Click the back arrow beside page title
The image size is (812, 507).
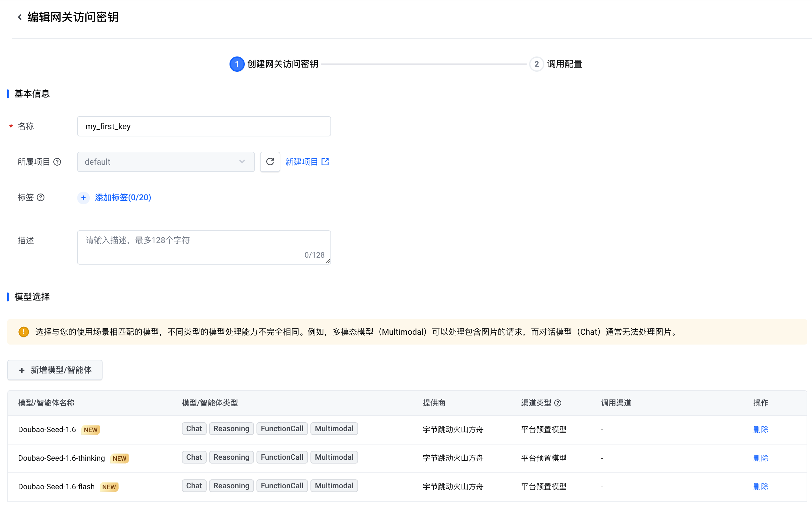20,17
